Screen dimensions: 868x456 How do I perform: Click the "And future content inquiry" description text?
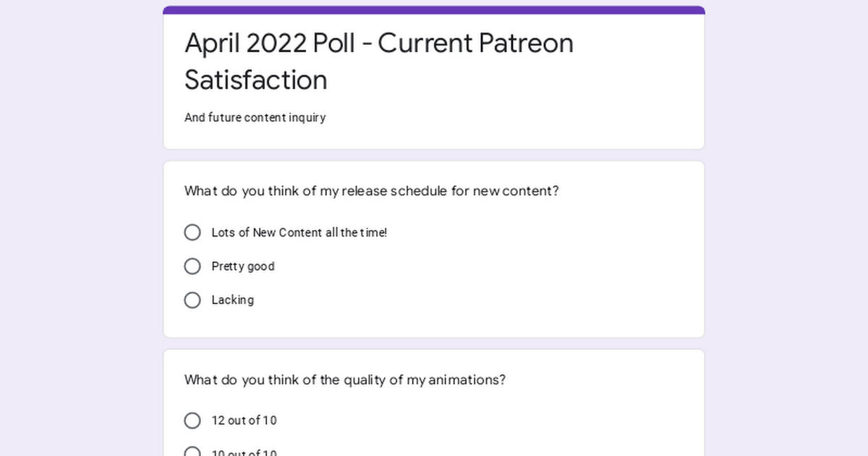click(x=255, y=117)
